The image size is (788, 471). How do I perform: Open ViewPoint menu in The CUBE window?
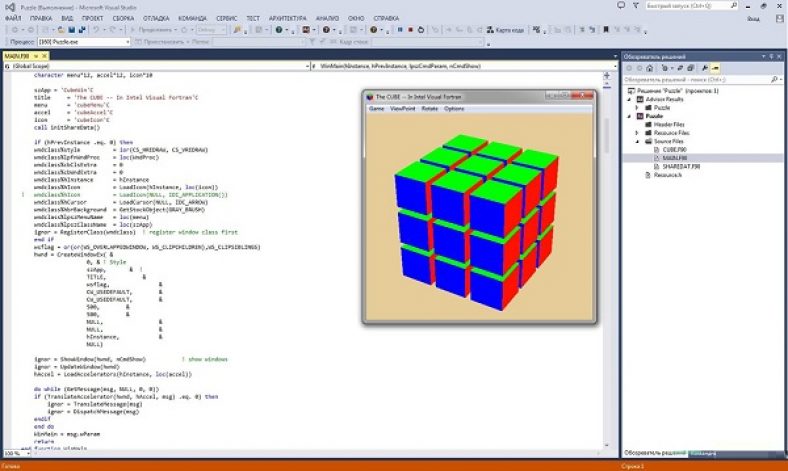[x=403, y=109]
